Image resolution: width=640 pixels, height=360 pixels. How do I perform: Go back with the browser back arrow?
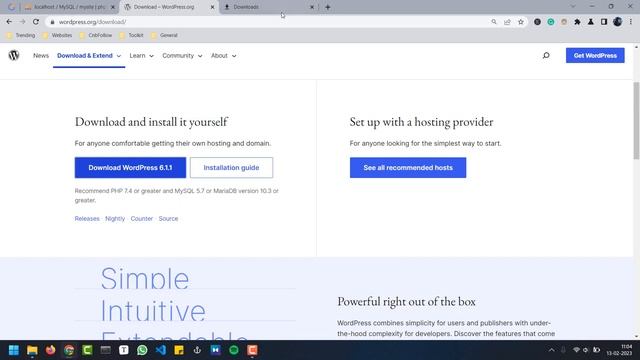[x=9, y=22]
